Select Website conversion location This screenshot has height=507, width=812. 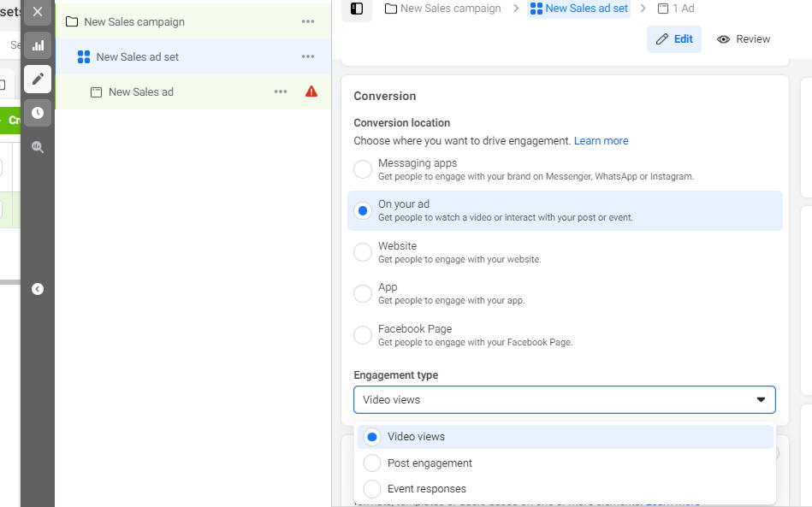[x=363, y=252]
